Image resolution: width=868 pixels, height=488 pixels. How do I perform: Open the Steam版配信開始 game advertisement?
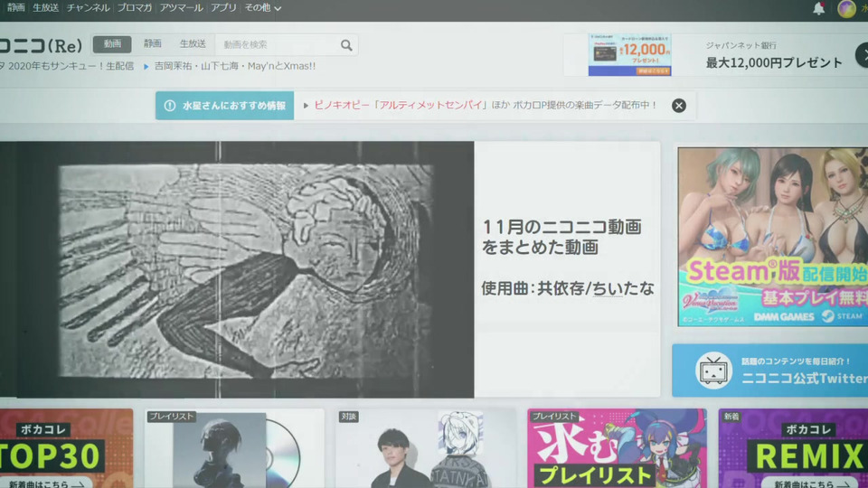click(x=773, y=237)
